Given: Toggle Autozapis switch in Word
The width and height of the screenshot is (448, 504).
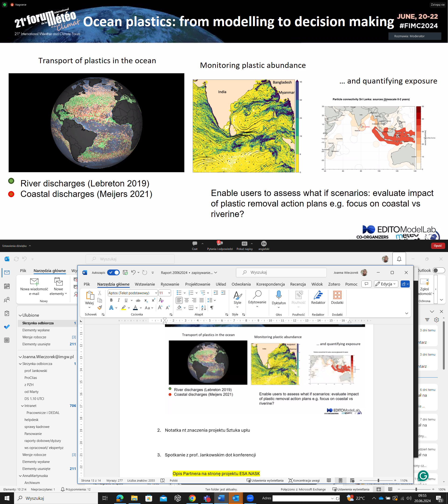Looking at the screenshot, I should [x=114, y=273].
